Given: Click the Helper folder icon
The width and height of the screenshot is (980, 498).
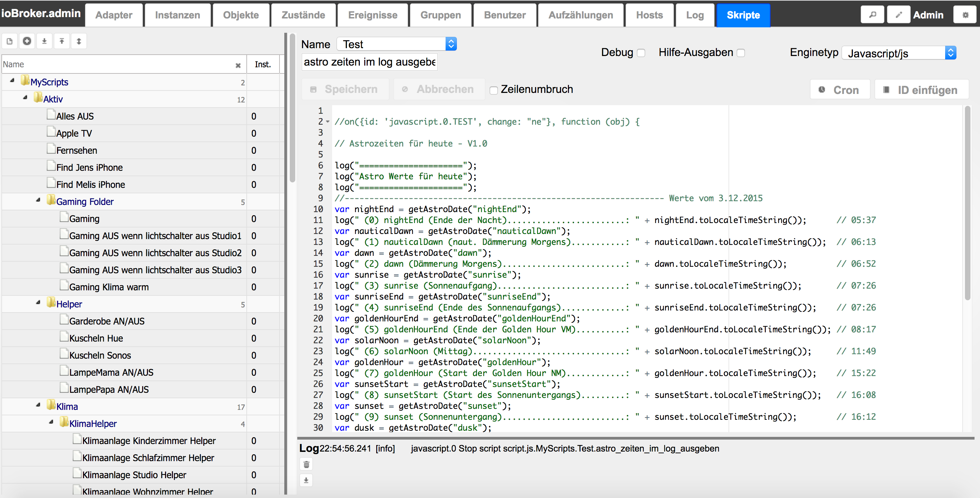Looking at the screenshot, I should tap(51, 303).
